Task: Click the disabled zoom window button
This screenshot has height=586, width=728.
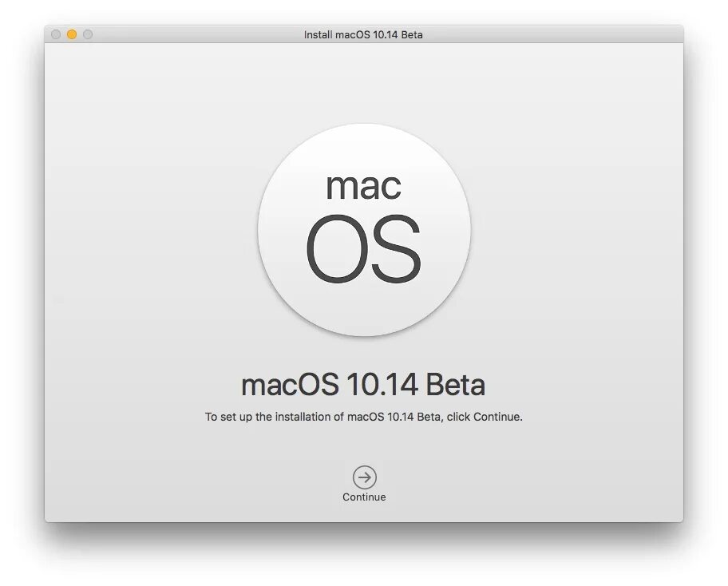Action: 88,34
